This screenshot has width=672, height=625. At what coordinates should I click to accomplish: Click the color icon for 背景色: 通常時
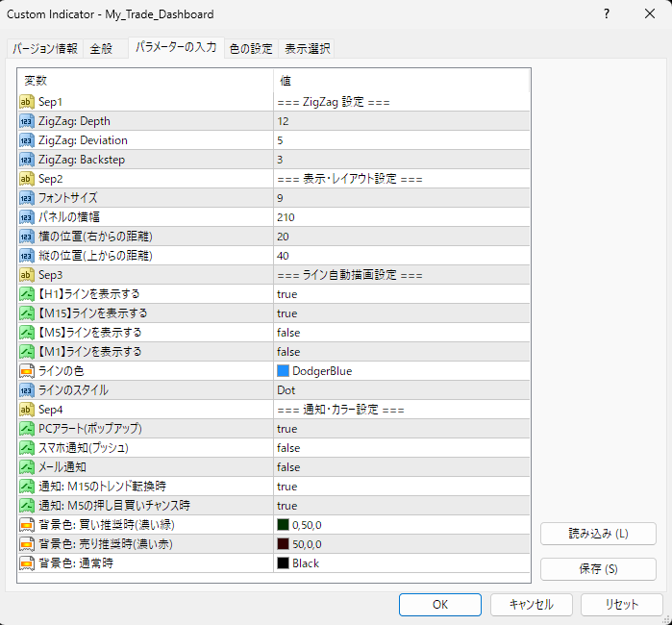[x=27, y=563]
